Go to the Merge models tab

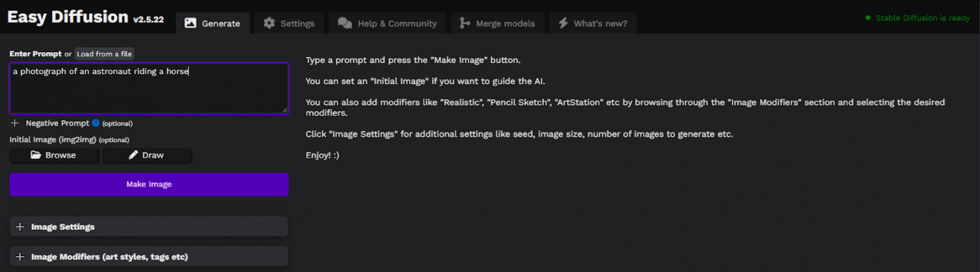pyautogui.click(x=497, y=23)
